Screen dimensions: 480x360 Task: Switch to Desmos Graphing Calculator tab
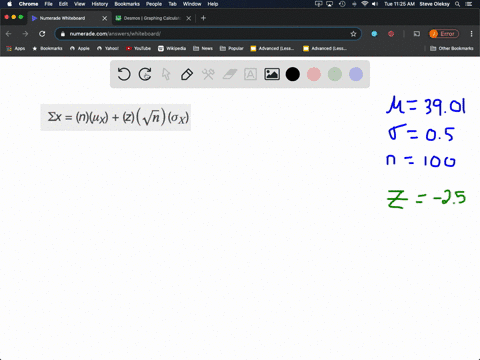coord(152,18)
